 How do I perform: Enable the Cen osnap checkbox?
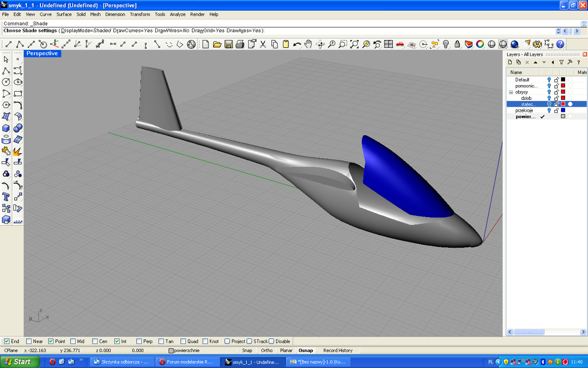point(95,341)
